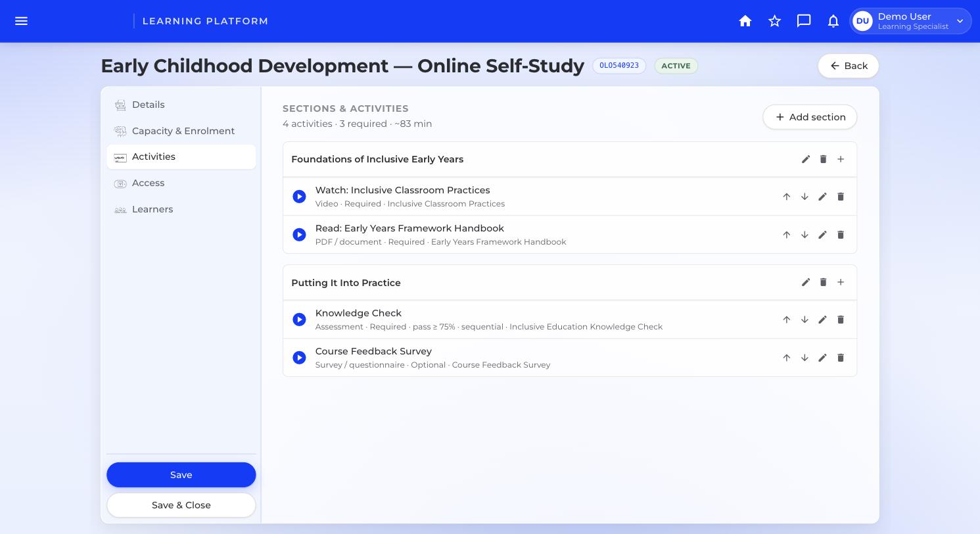Edit the Knowledge Check activity
Image resolution: width=980 pixels, height=534 pixels.
point(822,320)
